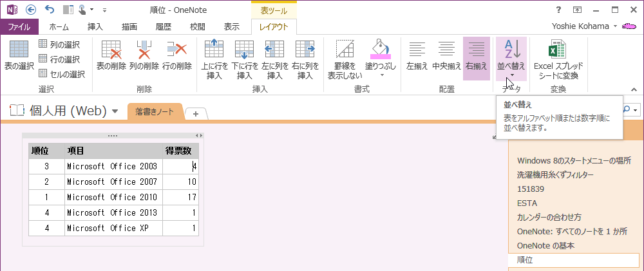Insert a column left with 左に列を挿入
This screenshot has width=644, height=271.
coord(275,59)
